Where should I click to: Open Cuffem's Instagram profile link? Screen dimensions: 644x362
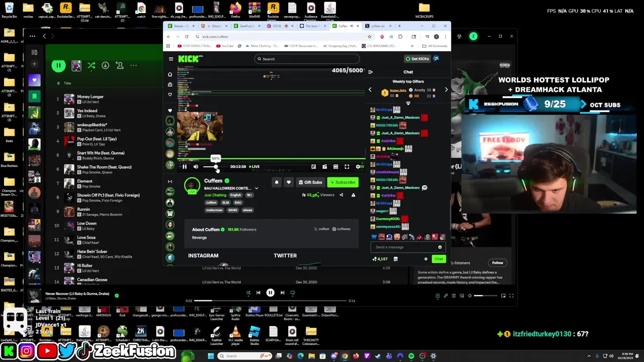click(341, 229)
